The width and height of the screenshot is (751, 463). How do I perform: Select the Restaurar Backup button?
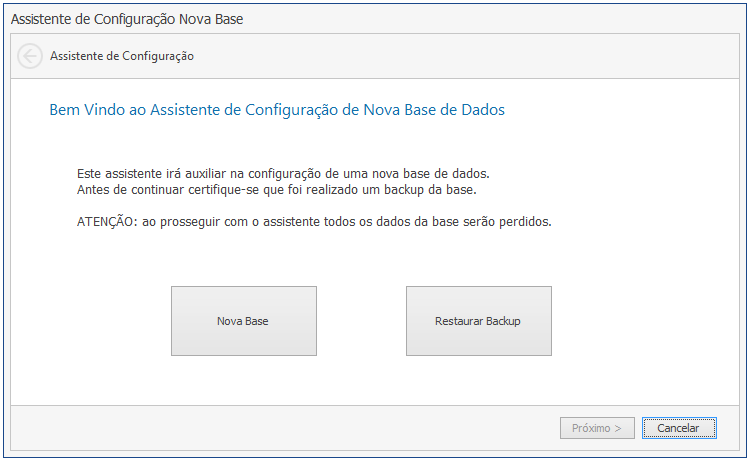click(479, 321)
